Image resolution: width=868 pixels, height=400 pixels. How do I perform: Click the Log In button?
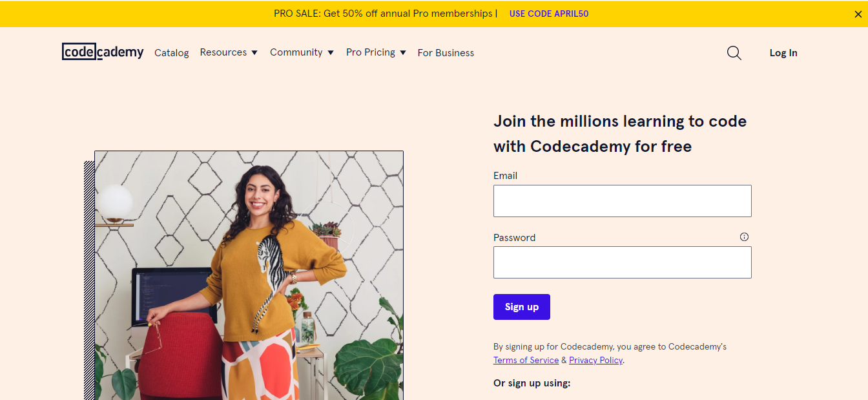point(783,53)
